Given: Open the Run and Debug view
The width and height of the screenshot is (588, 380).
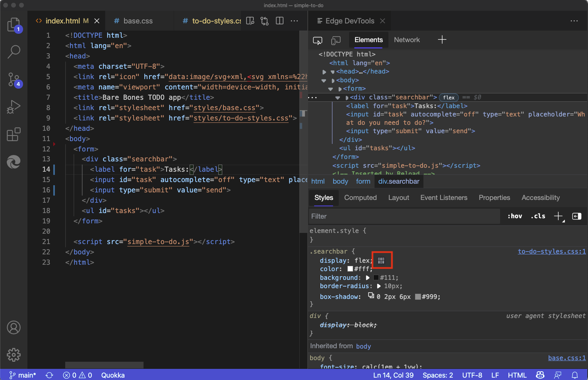Looking at the screenshot, I should (14, 107).
